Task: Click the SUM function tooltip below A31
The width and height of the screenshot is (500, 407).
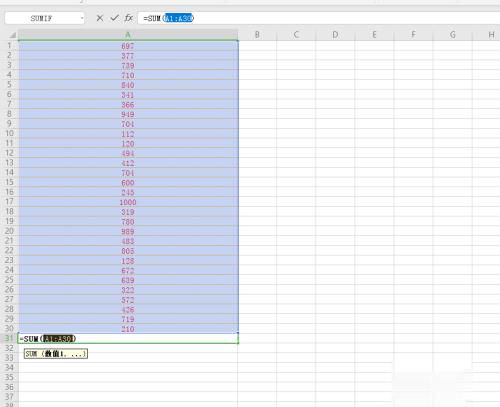Action: coord(56,354)
